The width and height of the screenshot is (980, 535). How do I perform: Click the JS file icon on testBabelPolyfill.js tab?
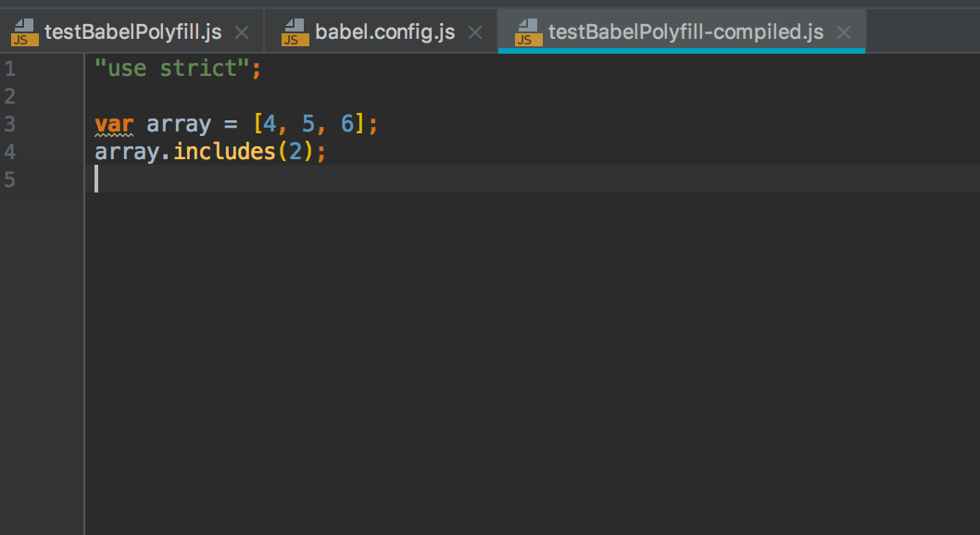24,32
